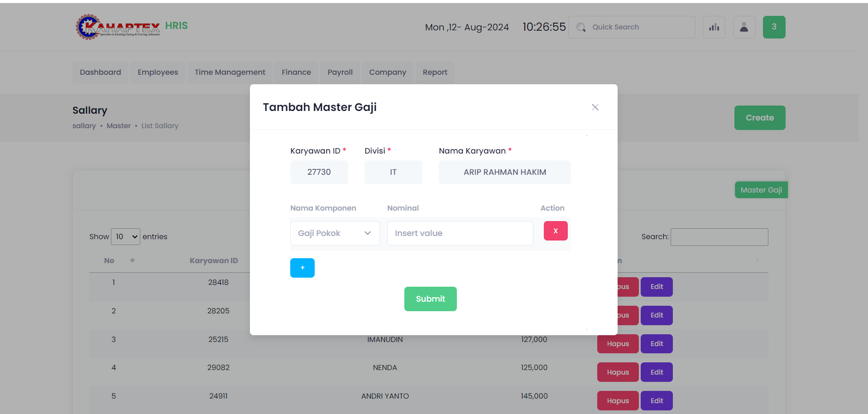Submit the master gaji form

coord(430,299)
